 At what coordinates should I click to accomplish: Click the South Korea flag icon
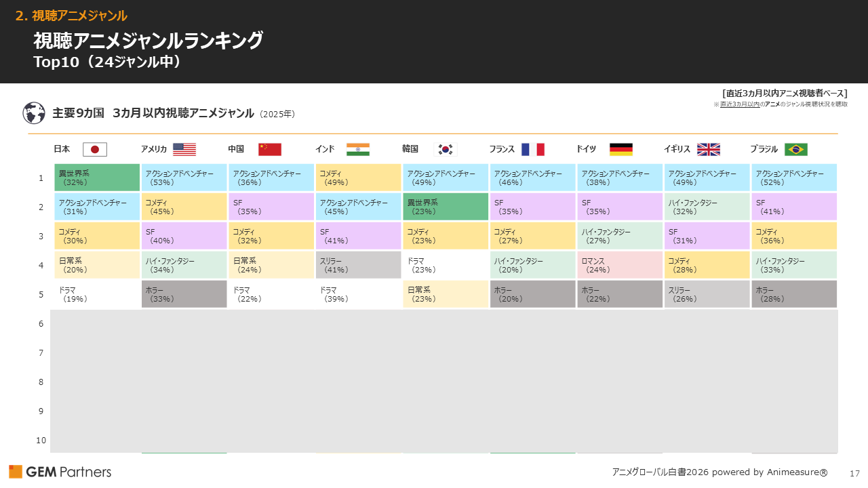click(x=445, y=149)
